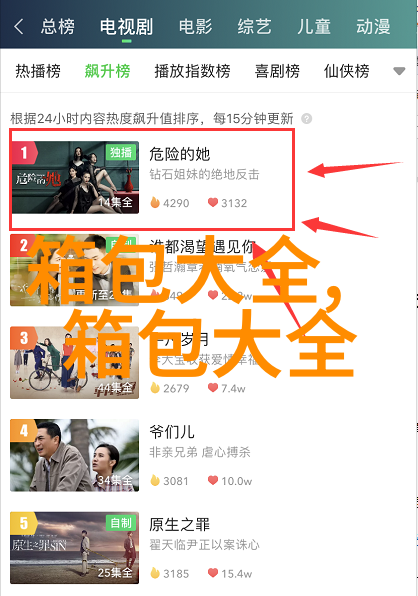Screen dimensions: 418x596
Task: Tap the heart icon beside 10.0w
Action: (213, 480)
